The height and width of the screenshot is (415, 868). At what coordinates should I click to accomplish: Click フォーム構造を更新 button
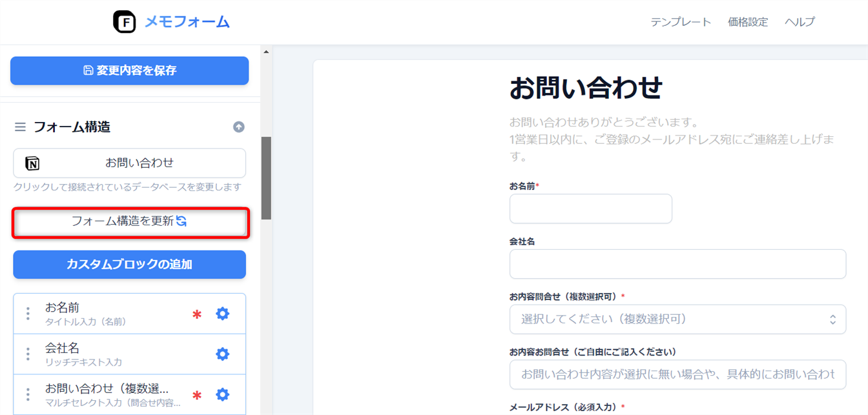tap(129, 221)
